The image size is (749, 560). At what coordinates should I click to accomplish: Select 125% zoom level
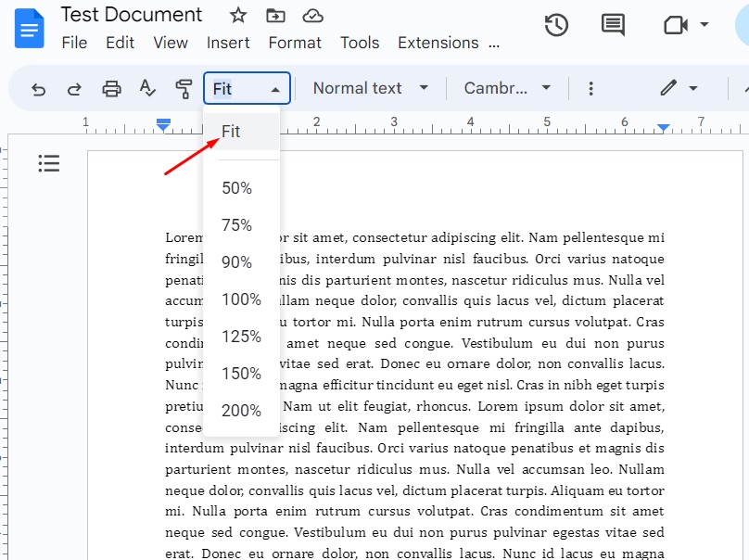[241, 337]
